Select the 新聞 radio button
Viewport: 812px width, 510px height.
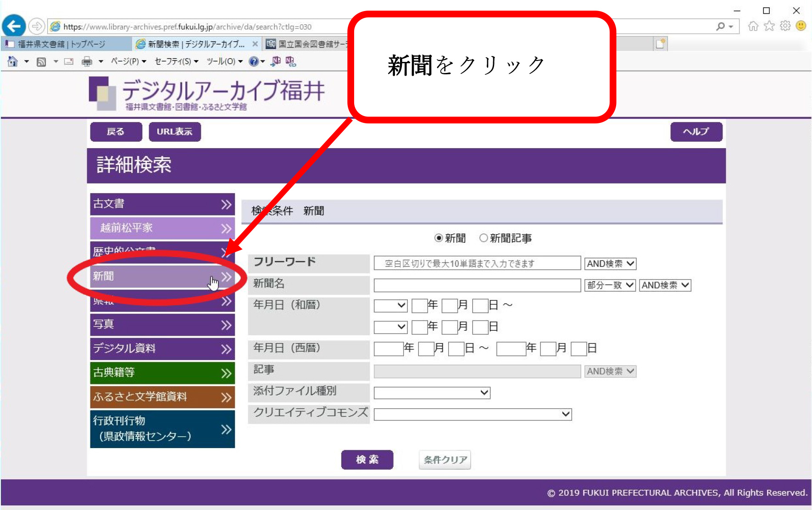[439, 238]
